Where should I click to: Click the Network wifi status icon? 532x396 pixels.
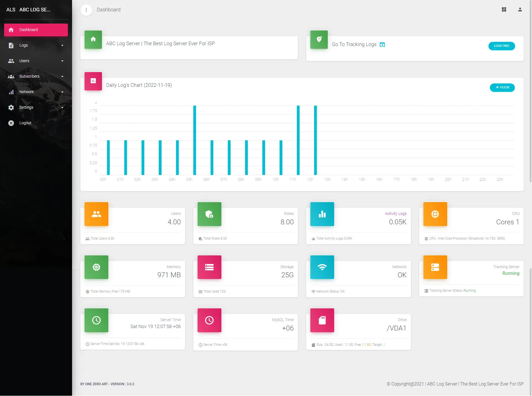322,267
